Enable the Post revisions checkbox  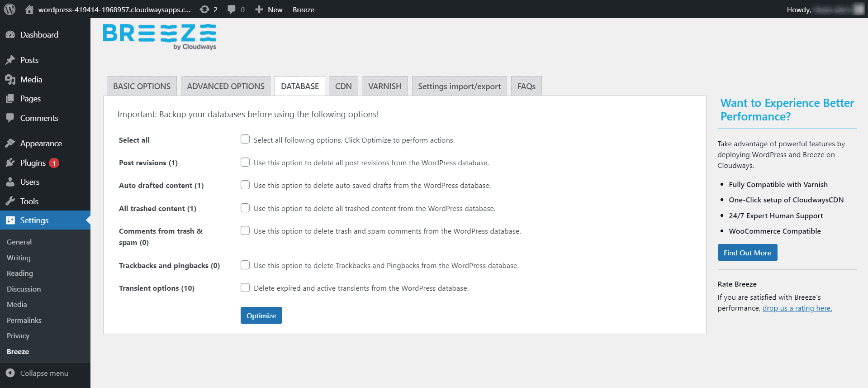pyautogui.click(x=245, y=162)
